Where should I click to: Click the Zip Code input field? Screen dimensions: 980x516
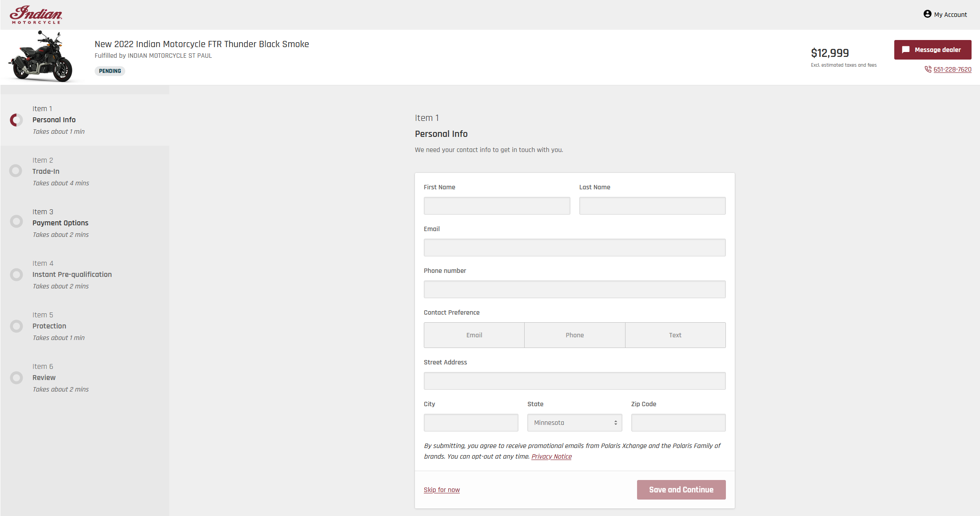[678, 423]
